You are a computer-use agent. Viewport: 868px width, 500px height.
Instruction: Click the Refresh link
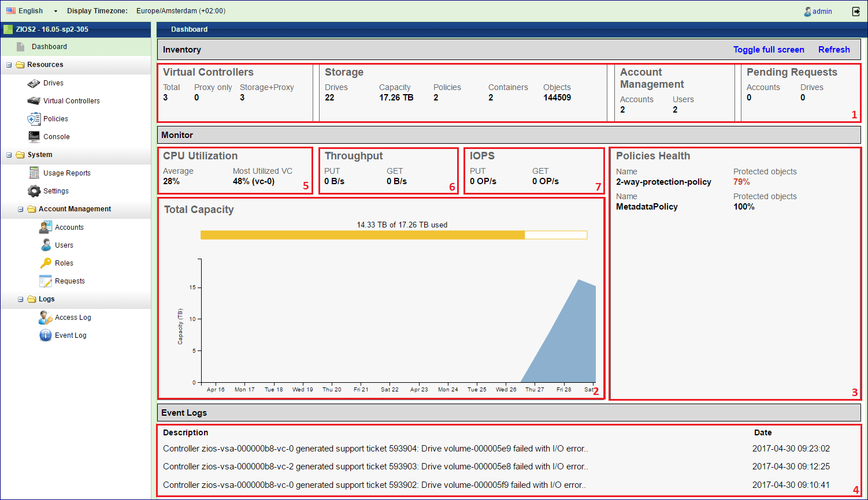834,50
